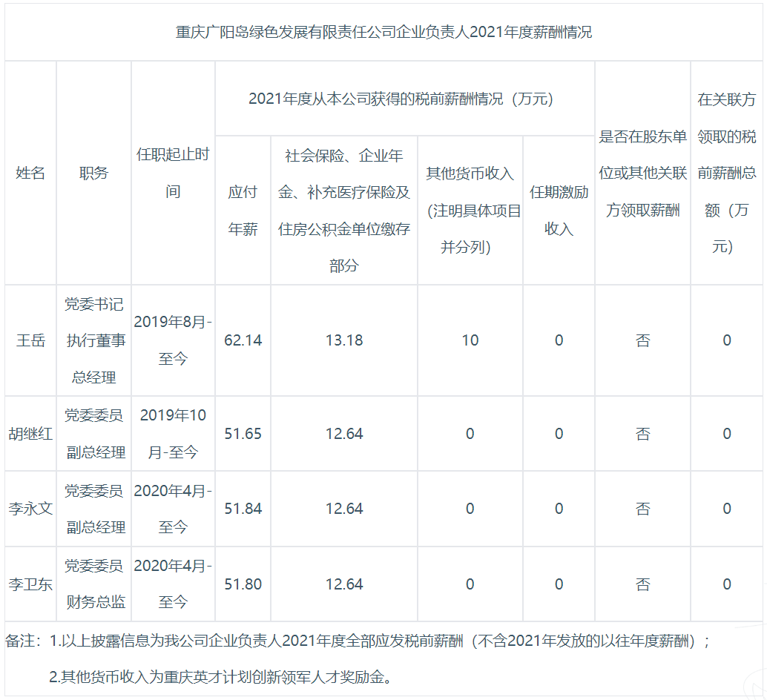Select the name 李永文
767x700 pixels.
[30, 509]
